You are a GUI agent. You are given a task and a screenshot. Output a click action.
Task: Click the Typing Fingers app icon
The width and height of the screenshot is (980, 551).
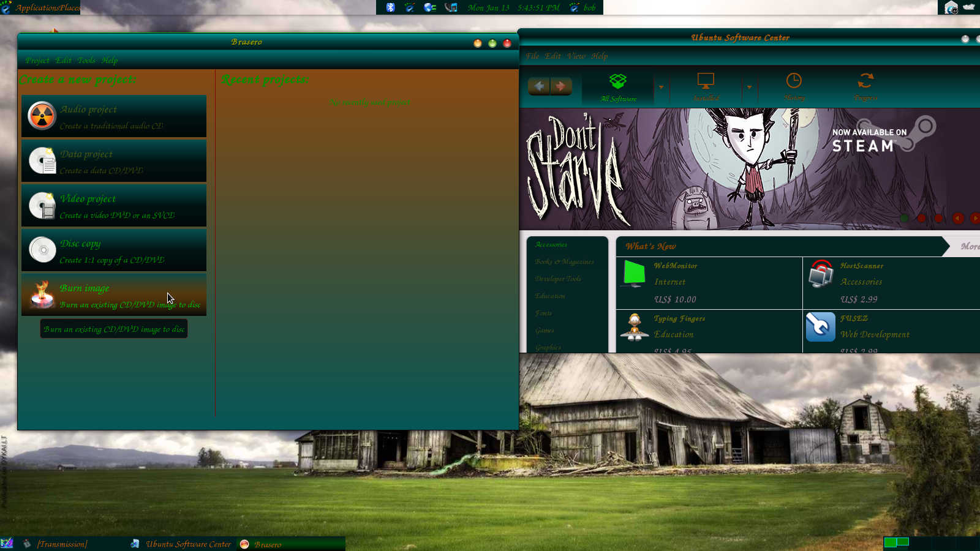(634, 326)
